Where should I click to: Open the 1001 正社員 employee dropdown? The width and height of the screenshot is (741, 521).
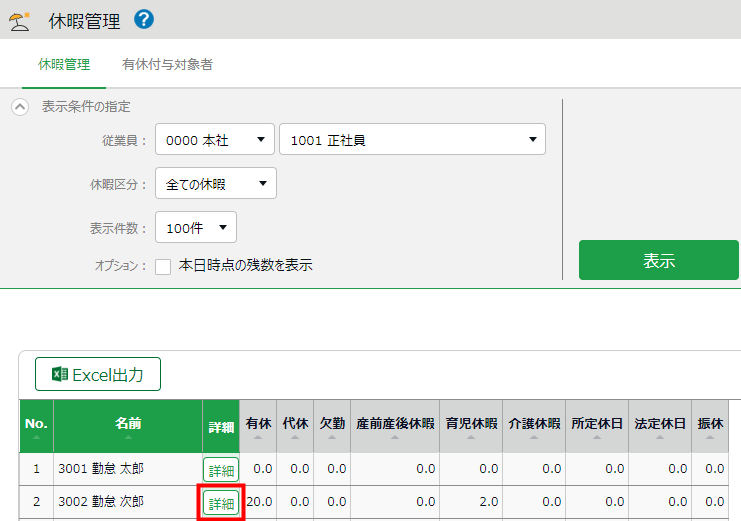click(412, 141)
